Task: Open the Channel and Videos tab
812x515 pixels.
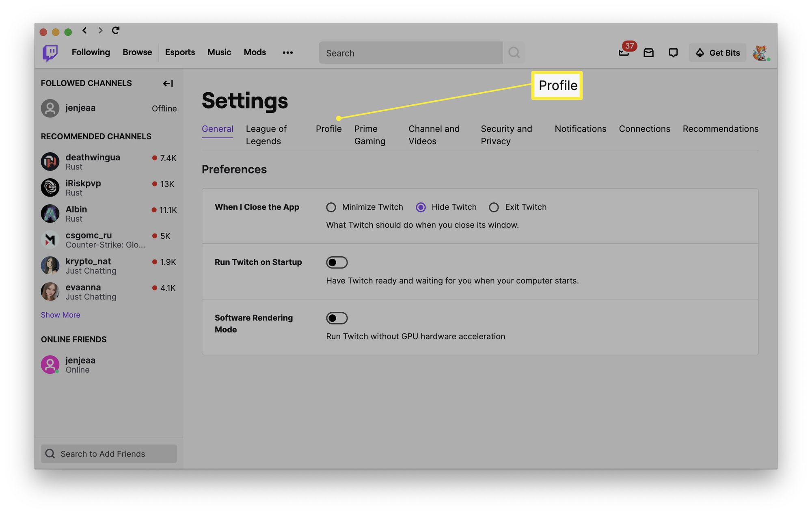Action: 434,135
